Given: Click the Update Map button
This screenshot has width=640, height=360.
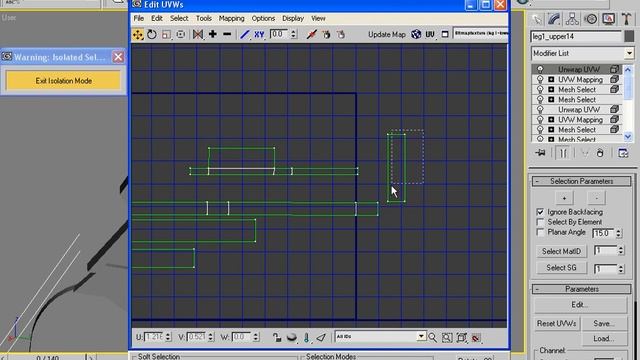Looking at the screenshot, I should 387,34.
